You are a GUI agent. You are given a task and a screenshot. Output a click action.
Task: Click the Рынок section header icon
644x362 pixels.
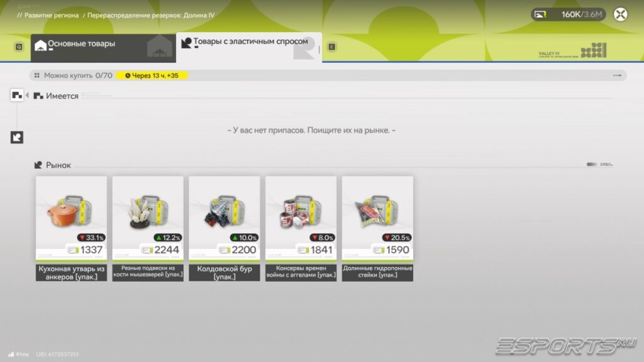(x=38, y=165)
